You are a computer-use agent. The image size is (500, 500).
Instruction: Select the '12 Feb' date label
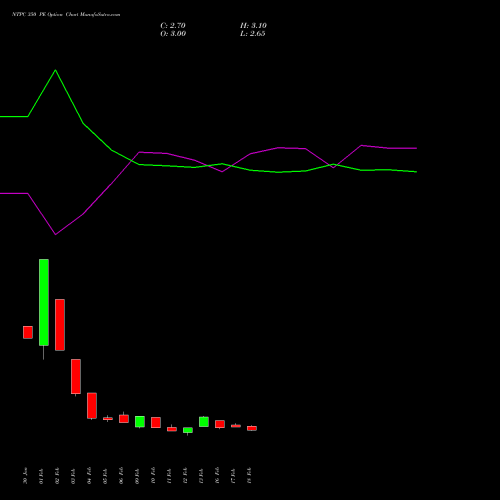(185, 475)
